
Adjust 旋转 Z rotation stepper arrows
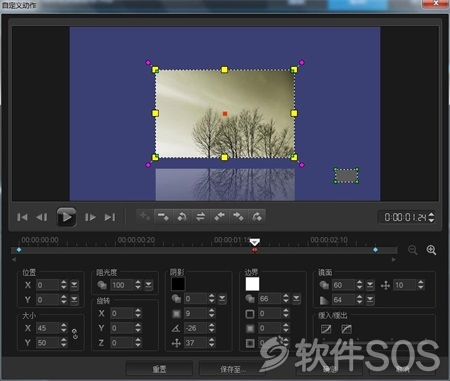click(138, 343)
